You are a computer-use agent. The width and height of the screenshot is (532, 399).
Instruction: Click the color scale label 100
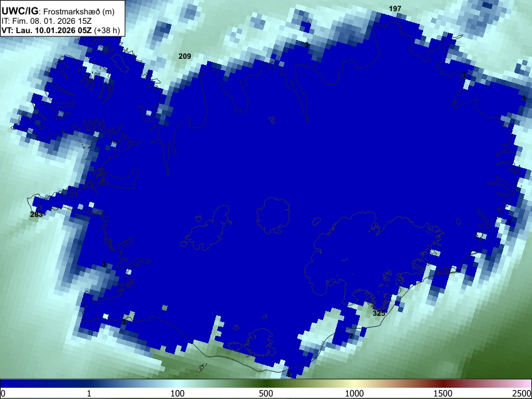pyautogui.click(x=177, y=393)
